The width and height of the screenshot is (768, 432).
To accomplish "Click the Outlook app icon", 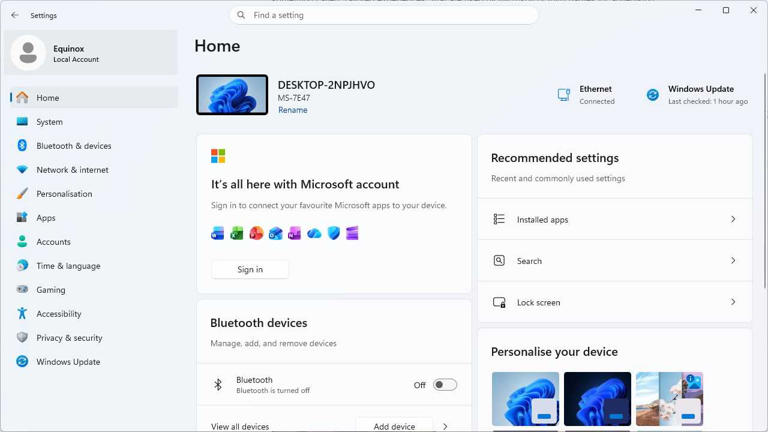I will point(275,234).
